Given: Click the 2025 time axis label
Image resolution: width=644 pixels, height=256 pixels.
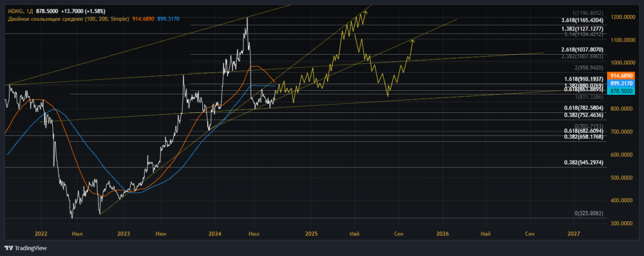Looking at the screenshot, I should [311, 234].
